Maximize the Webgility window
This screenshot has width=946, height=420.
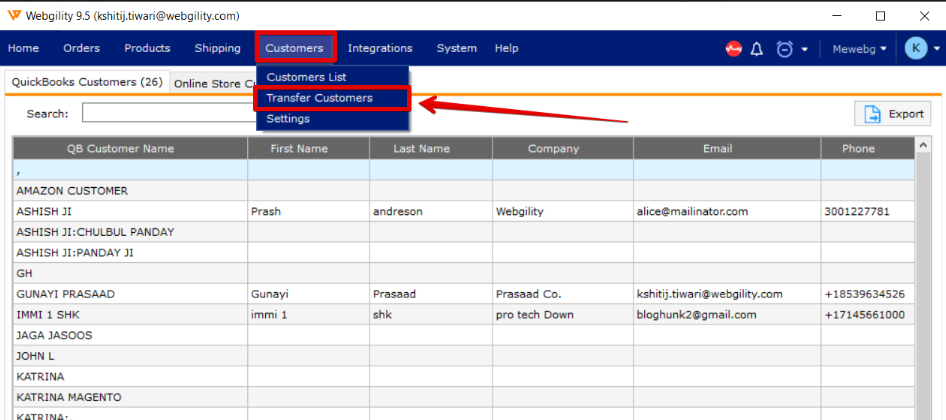[881, 16]
